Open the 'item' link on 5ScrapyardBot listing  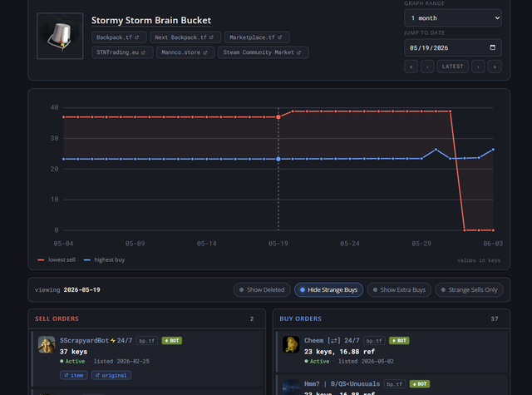pyautogui.click(x=74, y=375)
